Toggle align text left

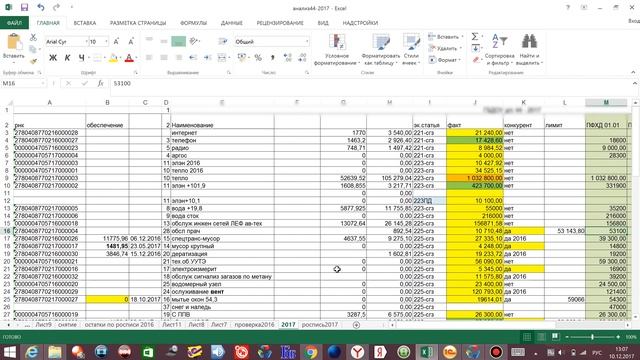(149, 58)
